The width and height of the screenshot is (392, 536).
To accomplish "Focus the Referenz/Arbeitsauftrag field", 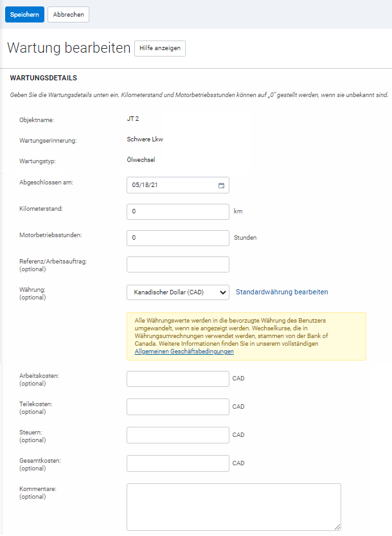I will (178, 264).
